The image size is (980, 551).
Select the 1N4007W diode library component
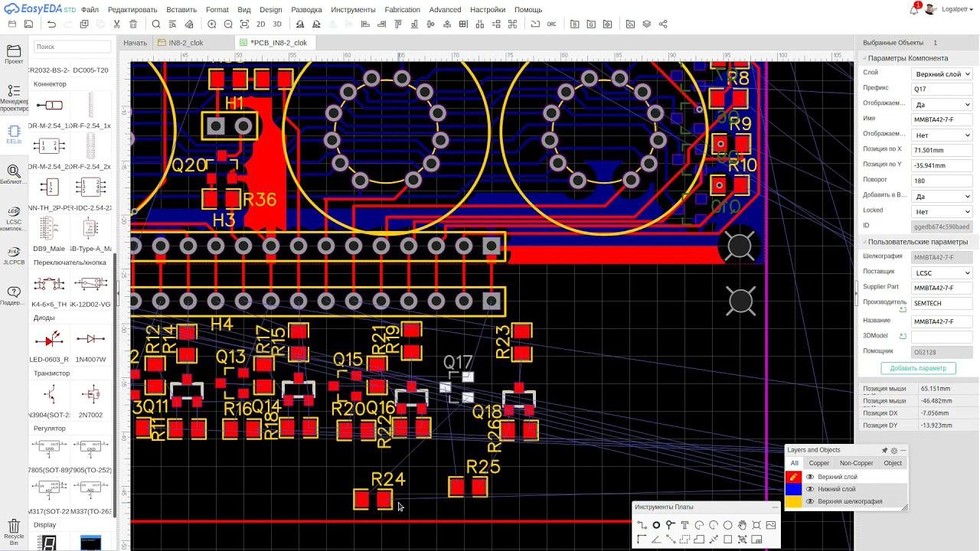tap(90, 345)
